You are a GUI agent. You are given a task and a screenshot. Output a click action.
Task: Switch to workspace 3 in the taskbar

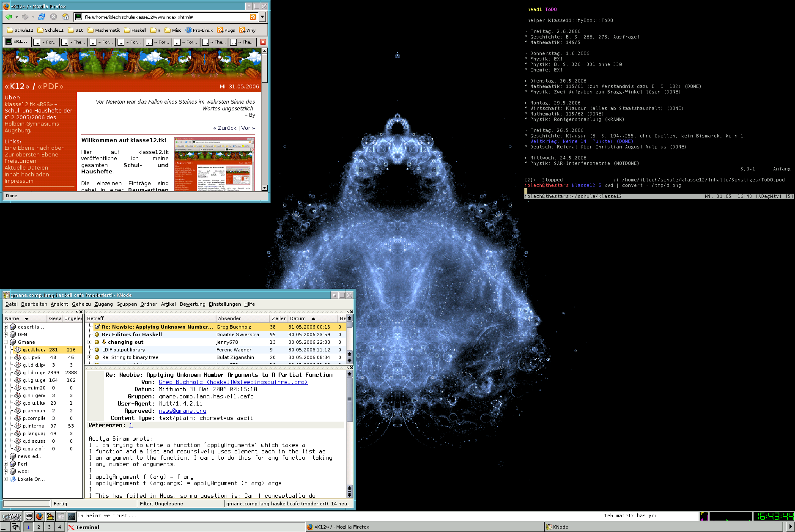[x=49, y=527]
